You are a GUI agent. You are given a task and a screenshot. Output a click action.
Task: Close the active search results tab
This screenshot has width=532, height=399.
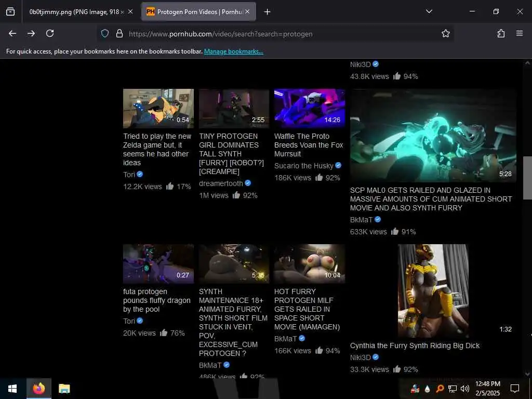[247, 11]
